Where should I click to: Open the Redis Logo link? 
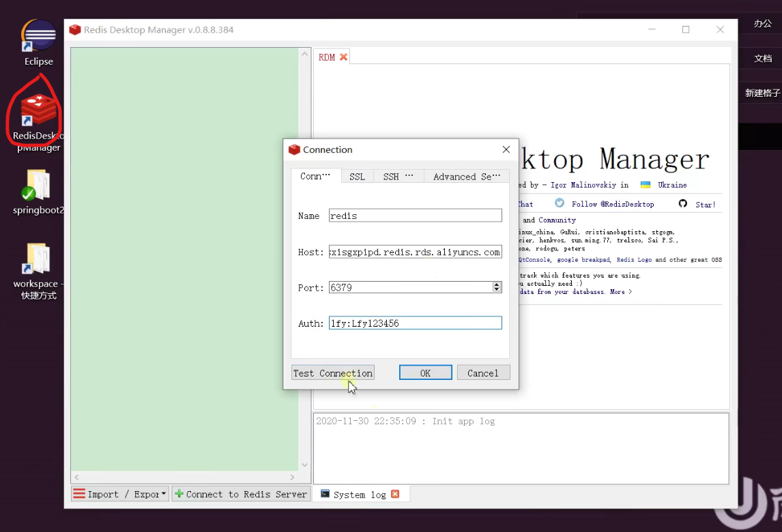[634, 260]
